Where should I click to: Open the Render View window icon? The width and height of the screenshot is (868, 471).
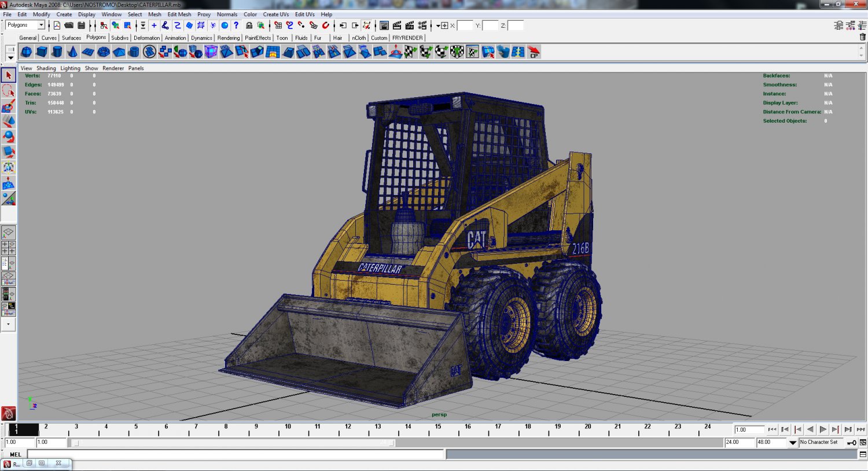coord(384,25)
